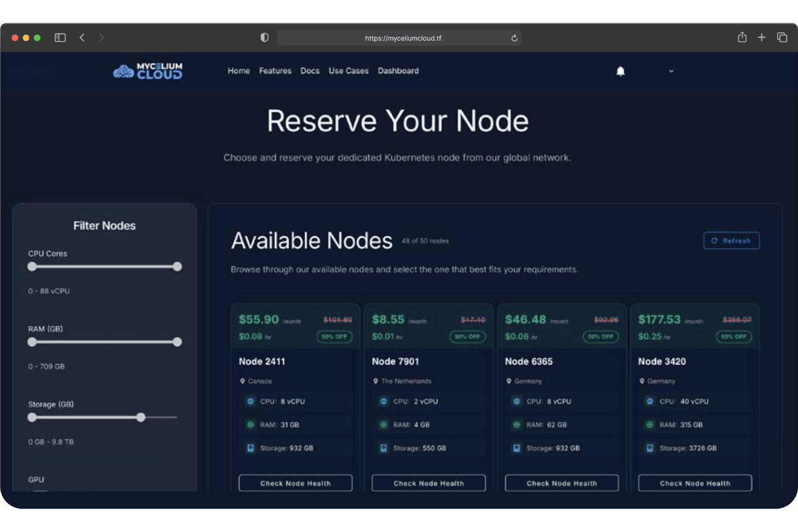798x532 pixels.
Task: Toggle the Safari sidebar panel
Action: 60,38
